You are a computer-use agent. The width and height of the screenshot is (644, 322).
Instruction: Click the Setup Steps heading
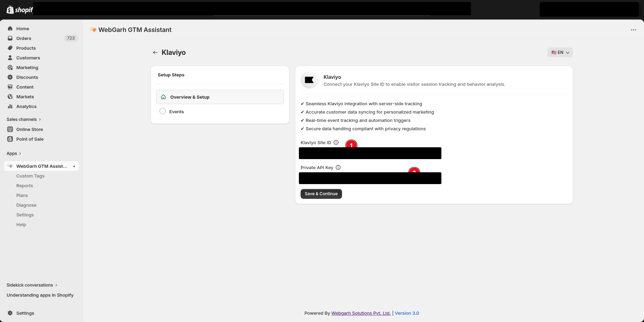171,75
